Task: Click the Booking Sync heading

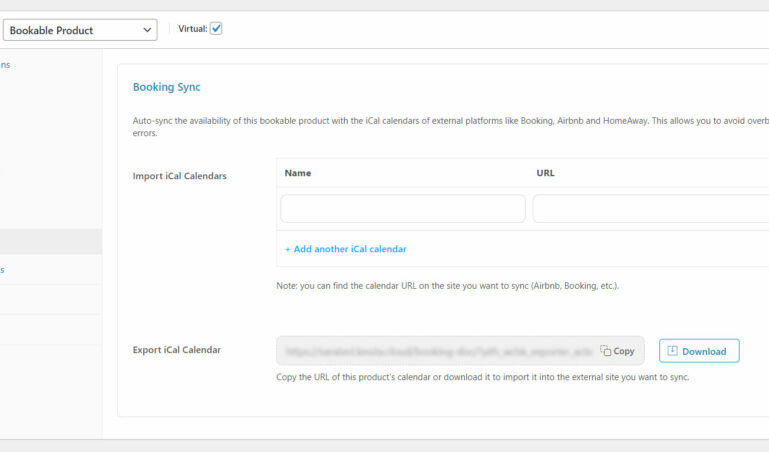Action: [167, 87]
